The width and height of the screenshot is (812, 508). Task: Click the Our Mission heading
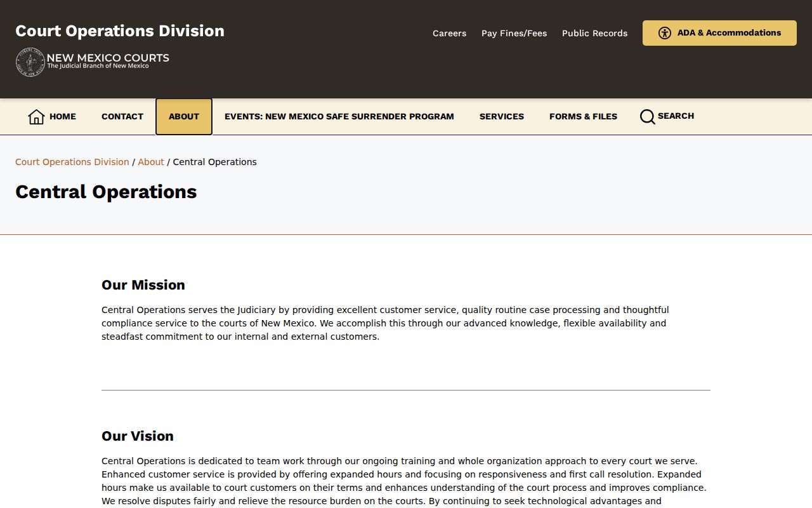pos(143,285)
